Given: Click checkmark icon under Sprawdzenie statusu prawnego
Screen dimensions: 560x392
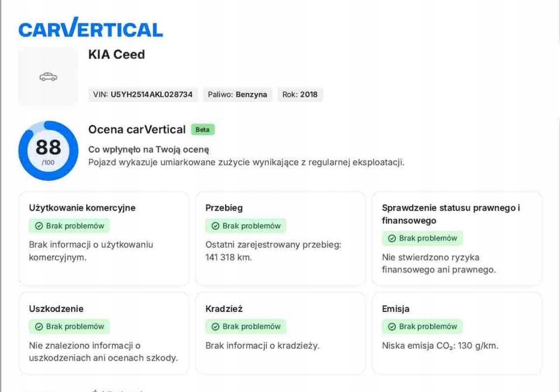Looking at the screenshot, I should click(x=392, y=238).
